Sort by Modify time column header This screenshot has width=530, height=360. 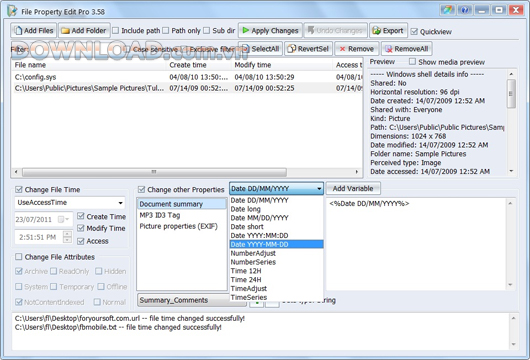pos(283,65)
